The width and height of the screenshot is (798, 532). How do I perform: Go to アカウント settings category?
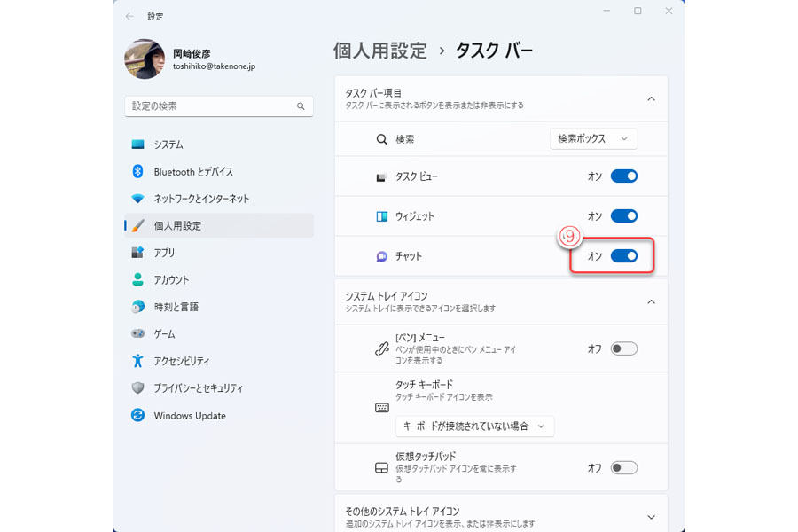pyautogui.click(x=219, y=279)
